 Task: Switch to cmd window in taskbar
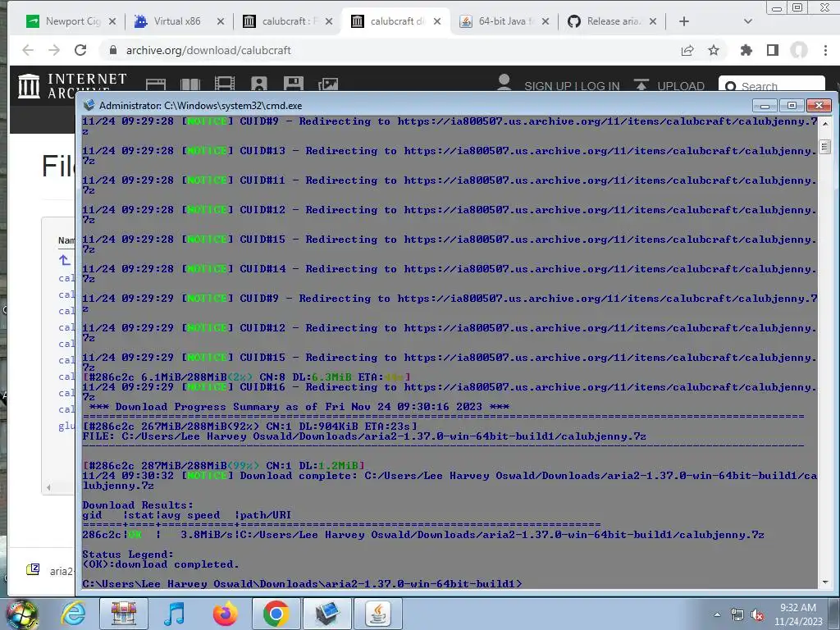(327, 614)
